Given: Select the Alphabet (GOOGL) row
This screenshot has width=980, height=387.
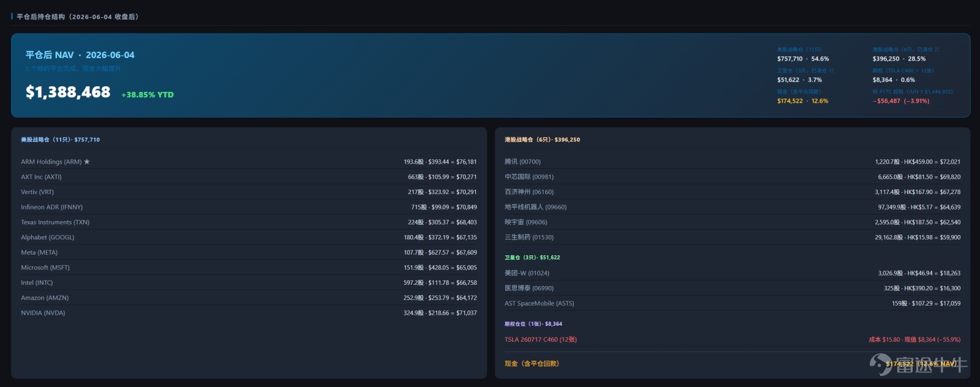Looking at the screenshot, I should click(249, 237).
